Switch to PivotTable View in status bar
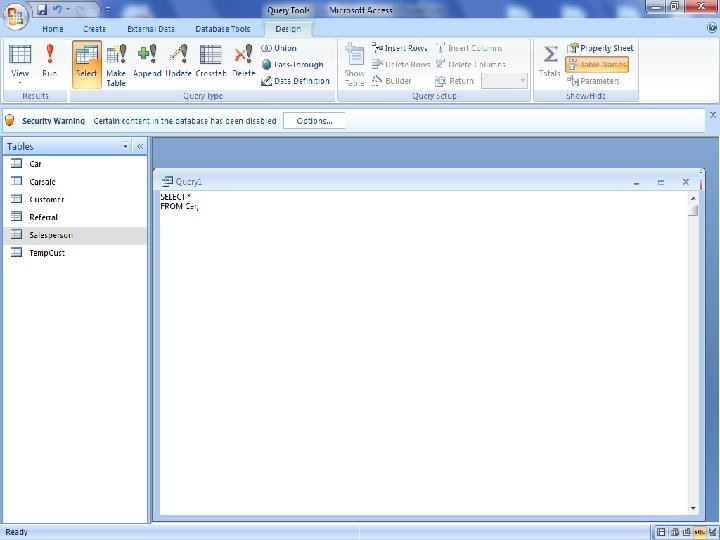This screenshot has height=540, width=720. point(674,532)
